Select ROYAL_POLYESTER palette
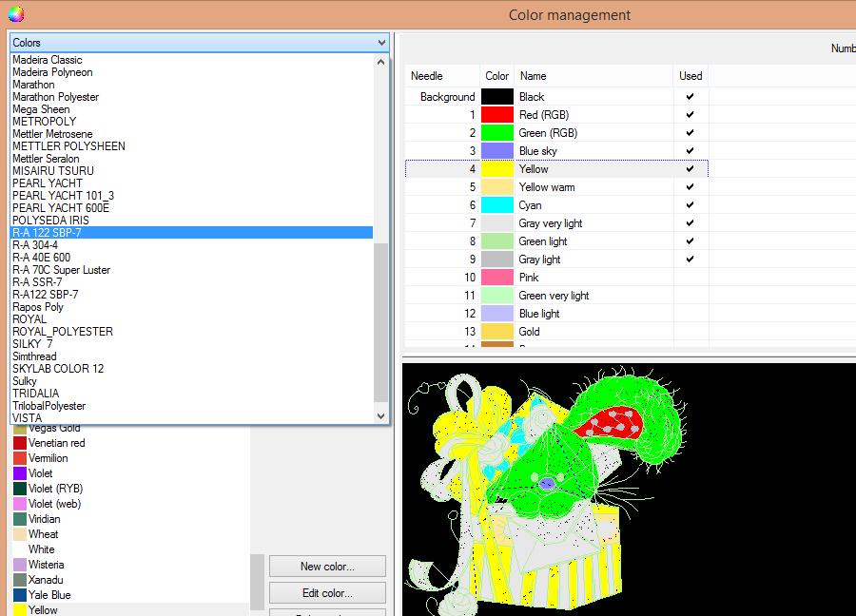The image size is (856, 616). tap(63, 332)
